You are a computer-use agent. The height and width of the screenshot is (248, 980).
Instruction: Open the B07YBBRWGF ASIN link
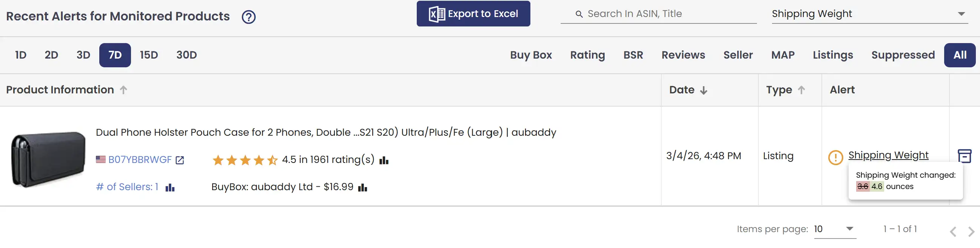coord(140,160)
